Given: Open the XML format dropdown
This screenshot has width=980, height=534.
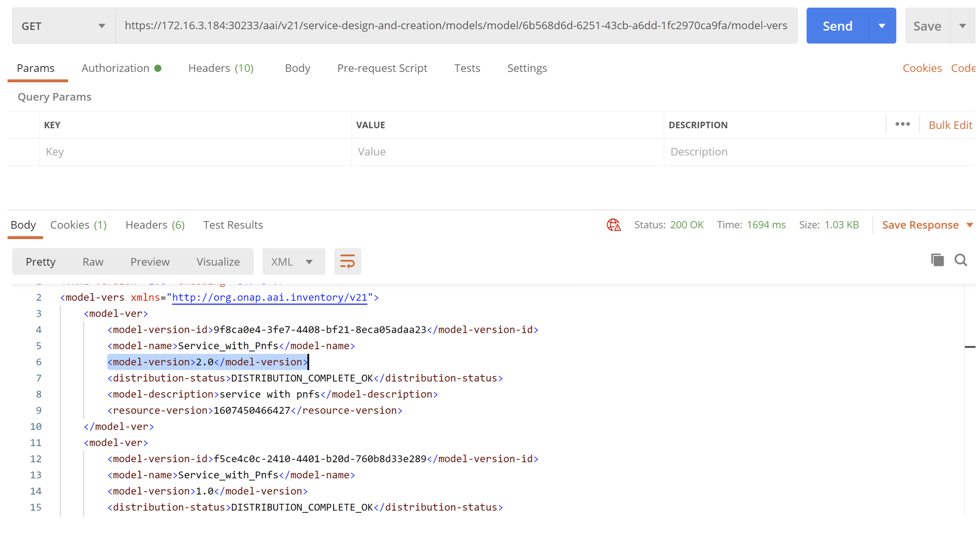Looking at the screenshot, I should click(293, 262).
